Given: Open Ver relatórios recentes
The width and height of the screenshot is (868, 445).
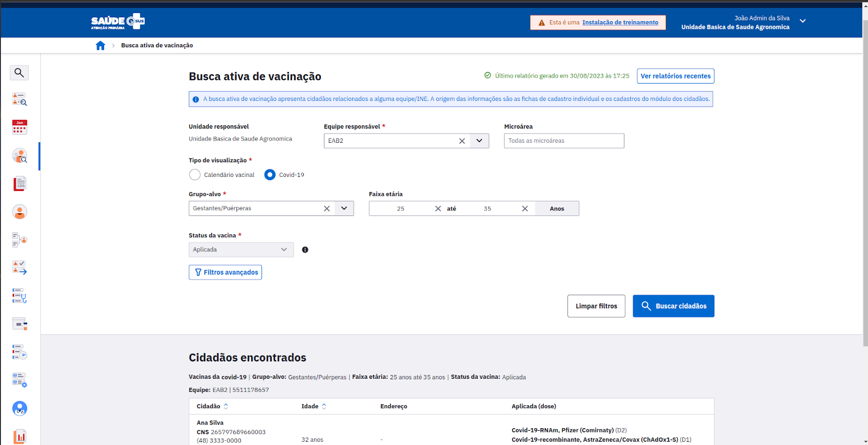Looking at the screenshot, I should coord(675,76).
